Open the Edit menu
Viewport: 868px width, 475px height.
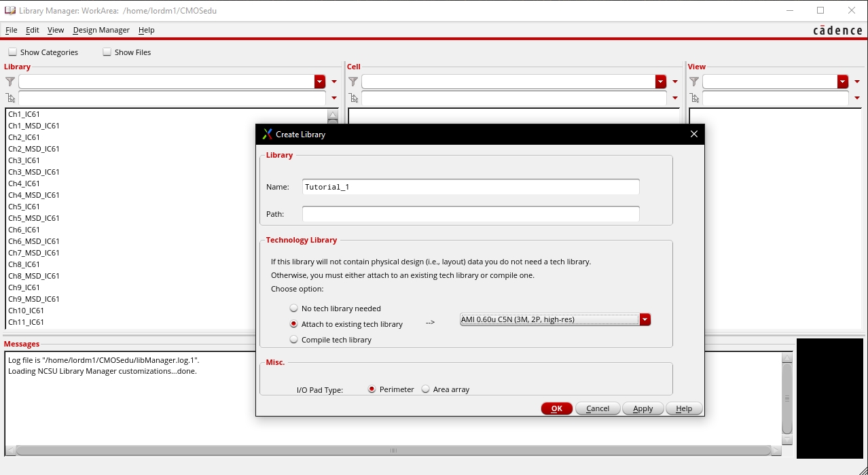pos(33,30)
